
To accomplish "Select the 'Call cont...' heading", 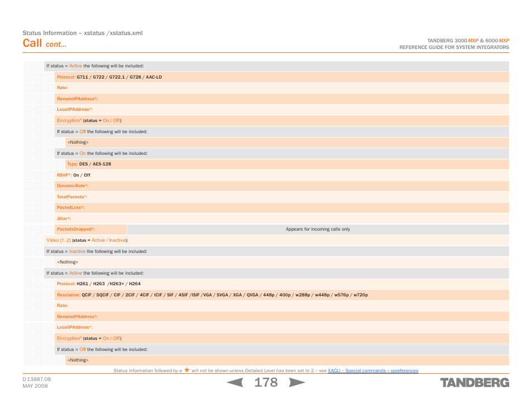I will pyautogui.click(x=45, y=43).
